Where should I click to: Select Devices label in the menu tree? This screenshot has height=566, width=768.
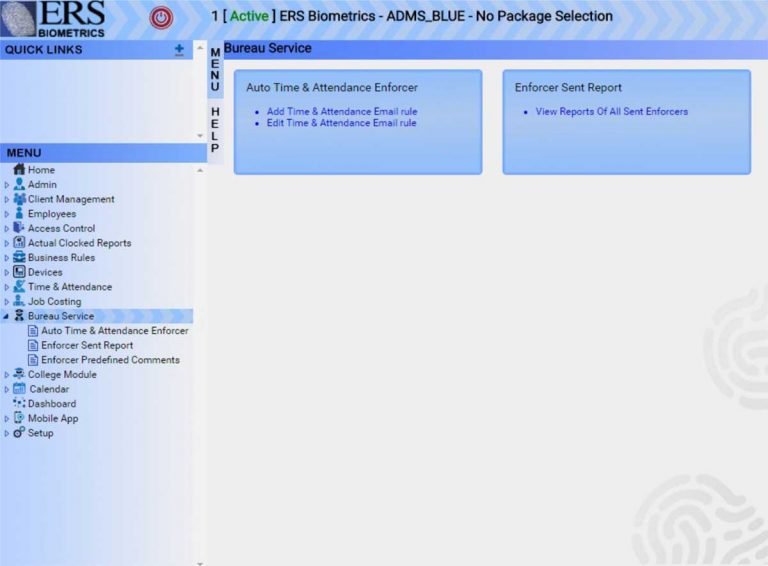45,272
